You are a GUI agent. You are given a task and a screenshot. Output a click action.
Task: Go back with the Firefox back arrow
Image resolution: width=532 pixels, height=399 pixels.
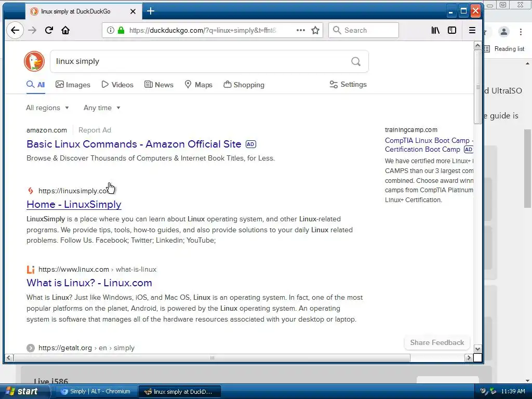click(15, 30)
